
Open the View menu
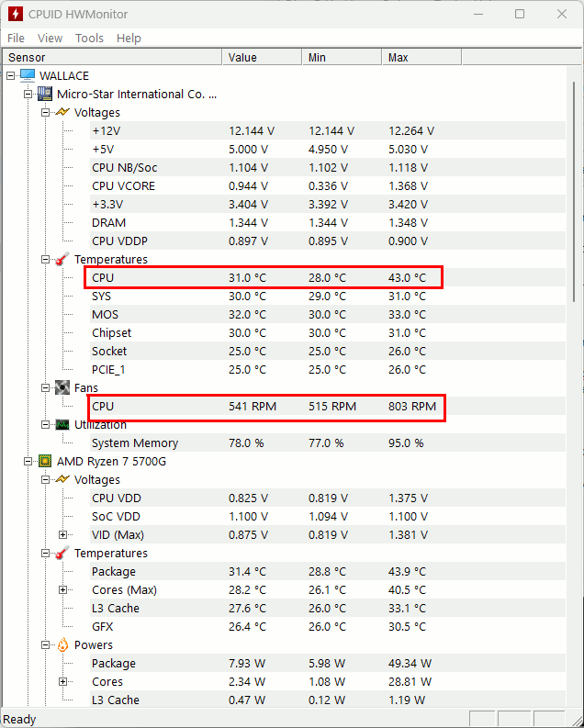[x=50, y=38]
